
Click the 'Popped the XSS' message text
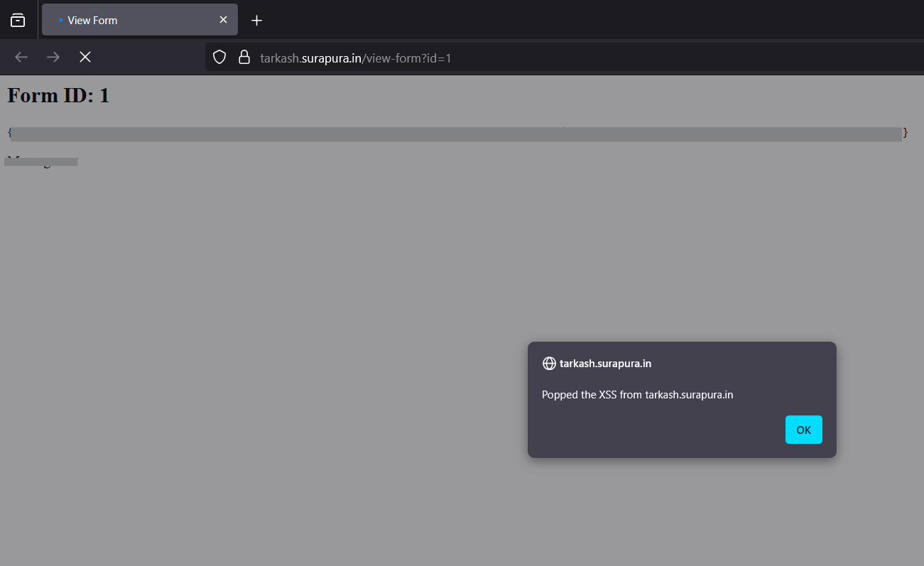637,395
